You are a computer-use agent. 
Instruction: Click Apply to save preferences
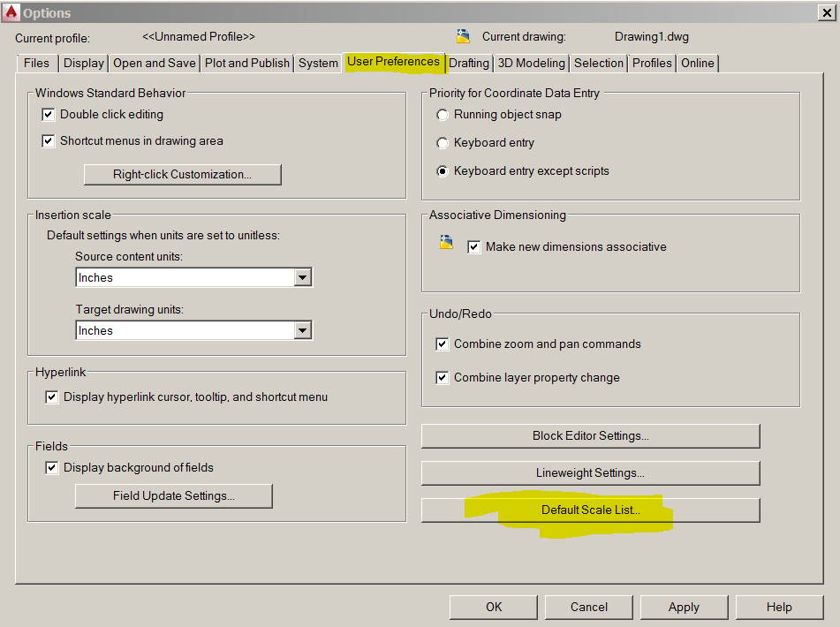coord(684,608)
